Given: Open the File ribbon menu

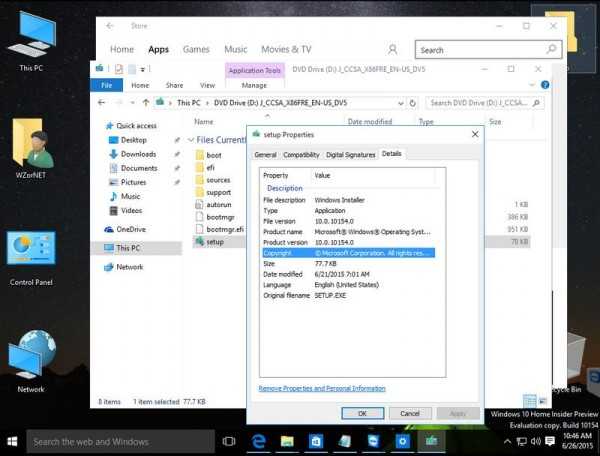Looking at the screenshot, I should [107, 85].
